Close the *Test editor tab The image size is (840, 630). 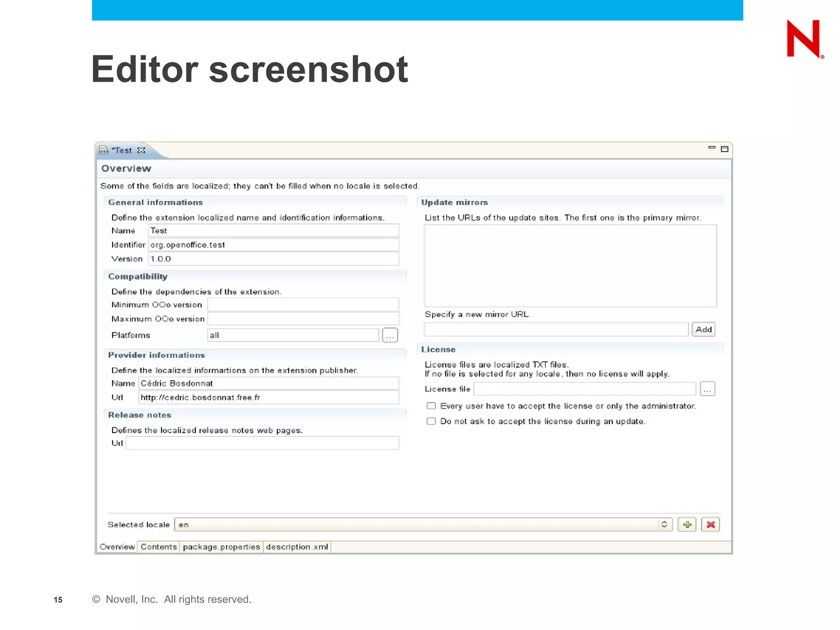click(141, 150)
